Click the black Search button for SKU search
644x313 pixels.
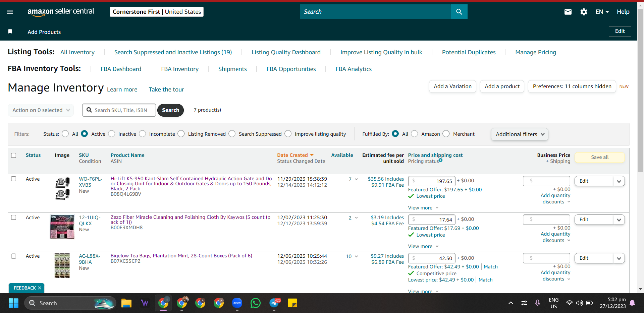(x=170, y=110)
